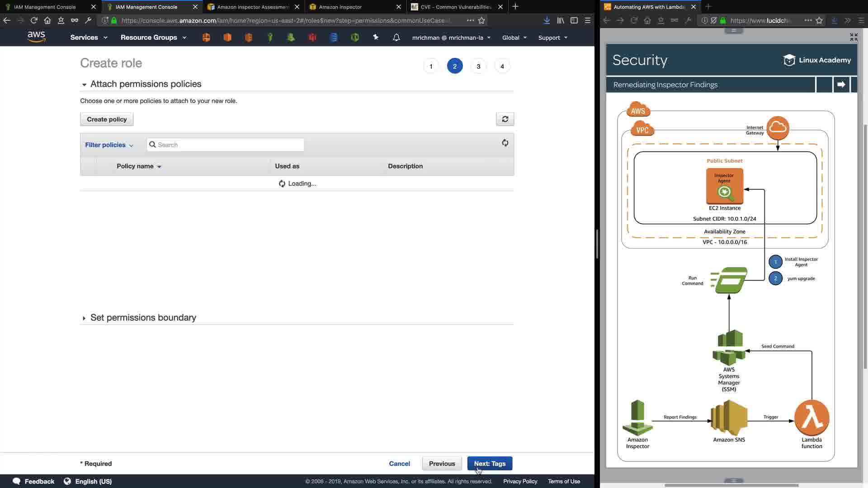Click the next slide arrow icon
Image resolution: width=868 pixels, height=488 pixels.
click(841, 84)
